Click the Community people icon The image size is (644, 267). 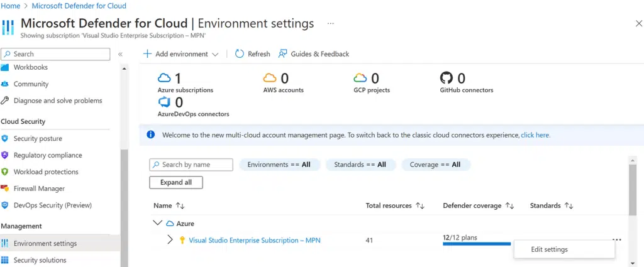coord(5,84)
